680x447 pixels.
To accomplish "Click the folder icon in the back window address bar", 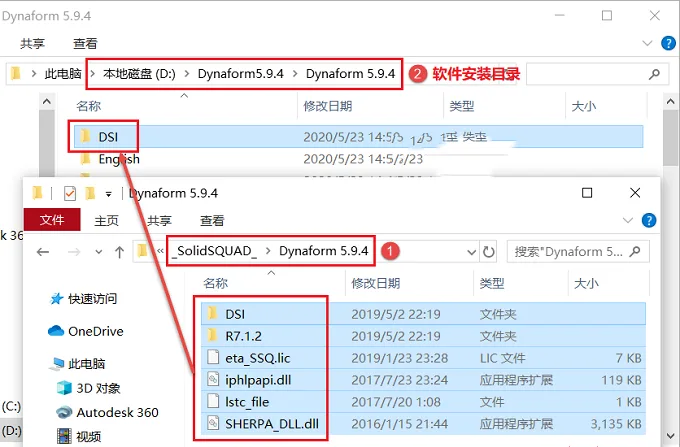I will tap(16, 73).
